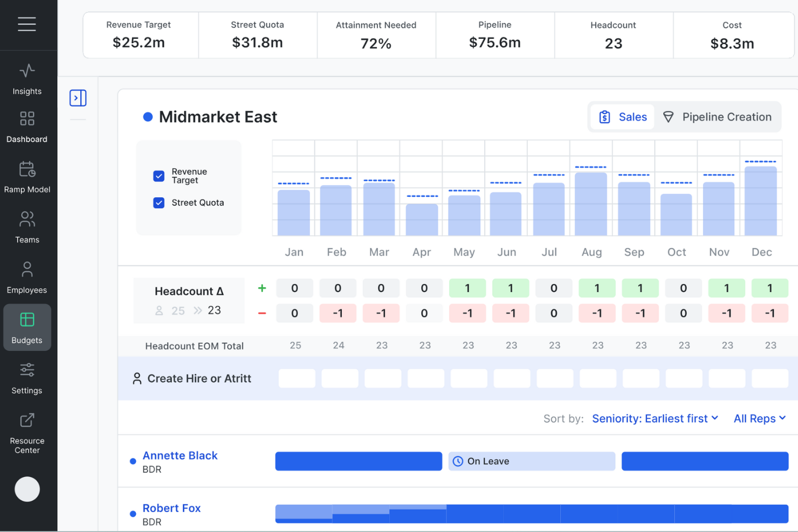
Task: Click the hamburger menu at top left
Action: [27, 24]
